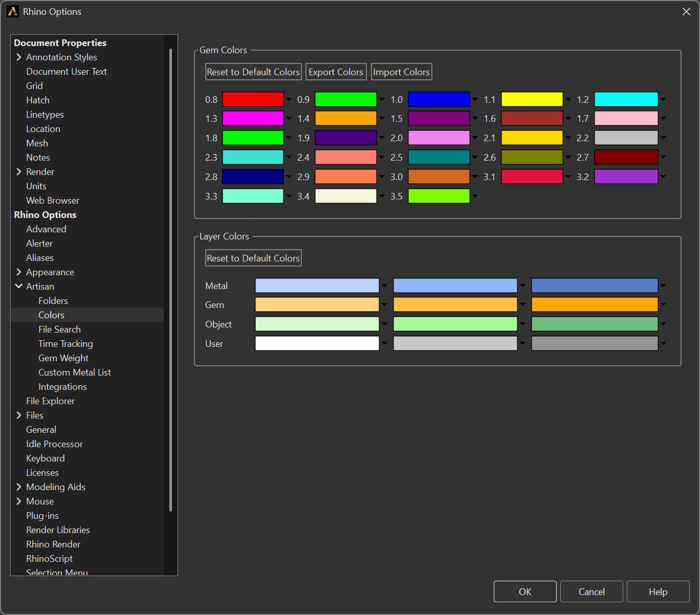Click the yellow swatch for gem size 1.1

coord(532,99)
